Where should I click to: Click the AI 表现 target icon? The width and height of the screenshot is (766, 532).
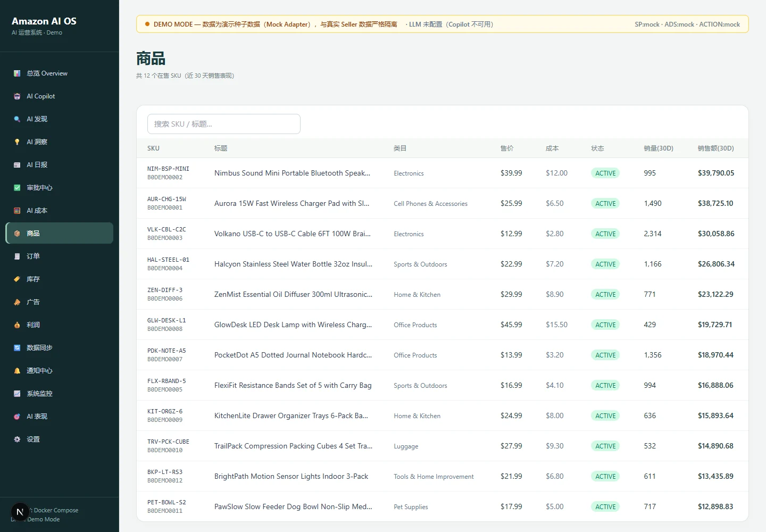(17, 417)
